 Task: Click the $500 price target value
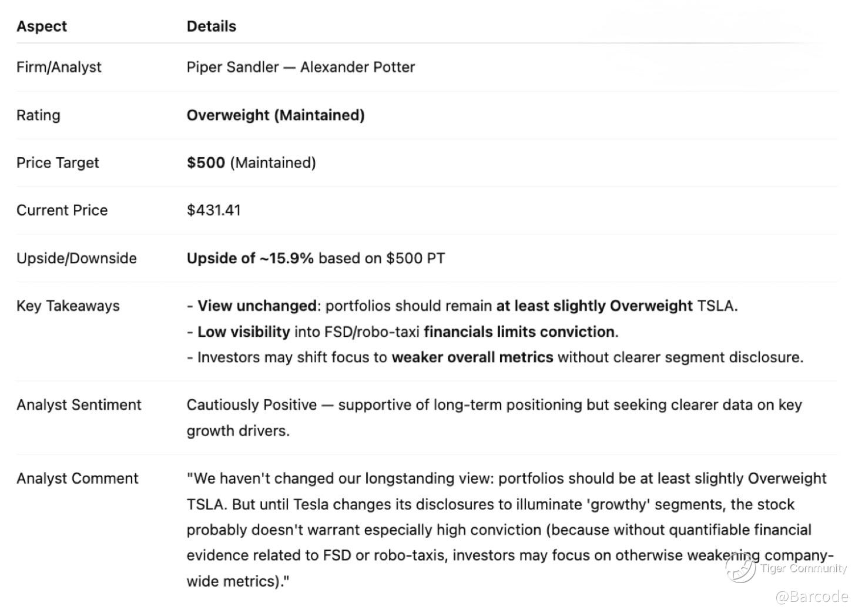(x=206, y=163)
